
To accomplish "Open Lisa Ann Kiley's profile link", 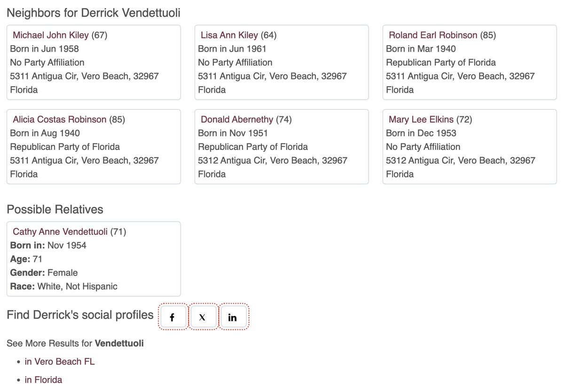I will click(x=229, y=35).
